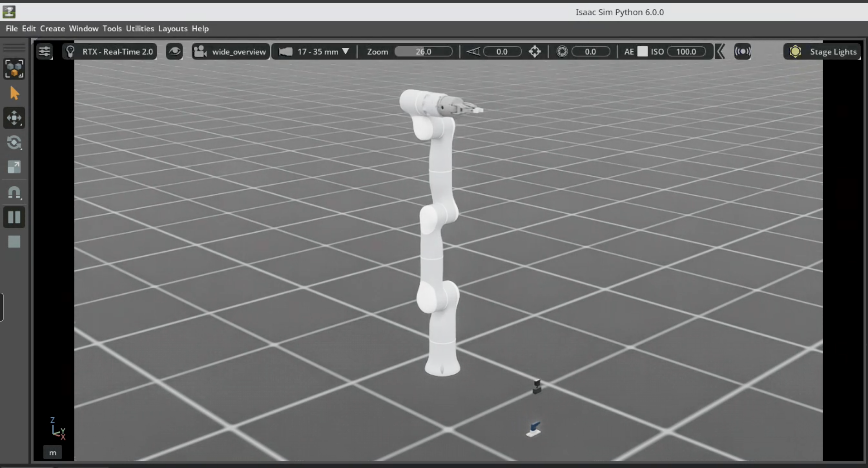Choose the Select arrow tool

(14, 93)
